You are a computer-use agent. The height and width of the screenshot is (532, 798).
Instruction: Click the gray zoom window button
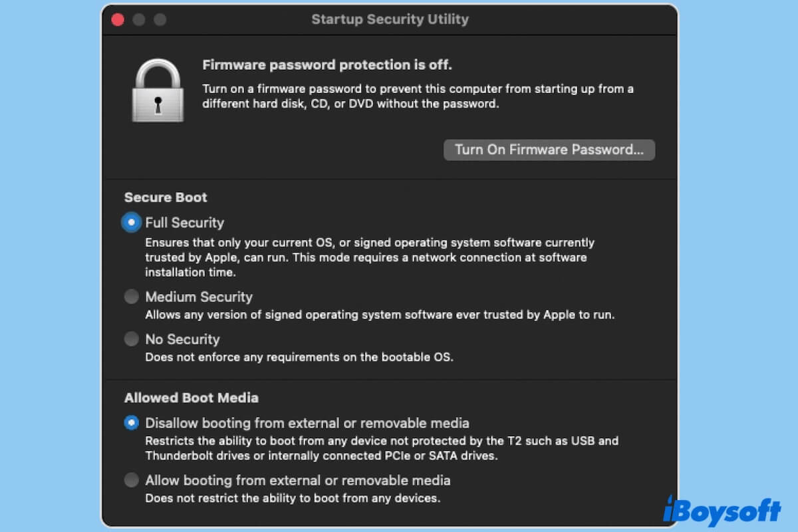(160, 19)
